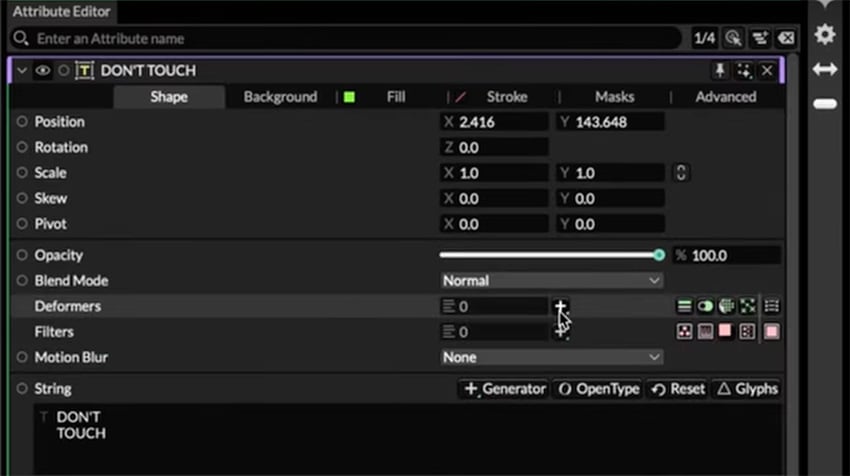Click the Opacity percent value field
This screenshot has height=476, width=850.
tap(727, 255)
